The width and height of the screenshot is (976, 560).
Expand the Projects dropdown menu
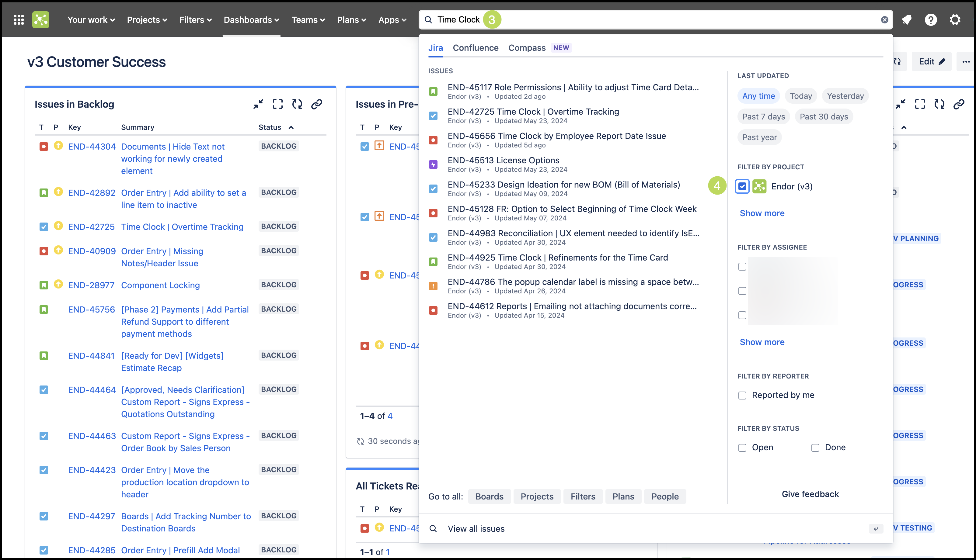click(x=147, y=20)
